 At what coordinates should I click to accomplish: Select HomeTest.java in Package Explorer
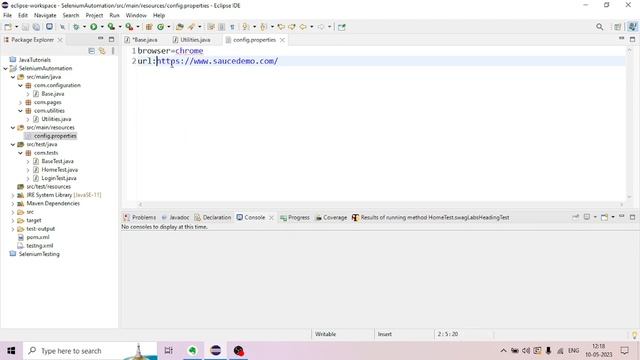pos(60,170)
